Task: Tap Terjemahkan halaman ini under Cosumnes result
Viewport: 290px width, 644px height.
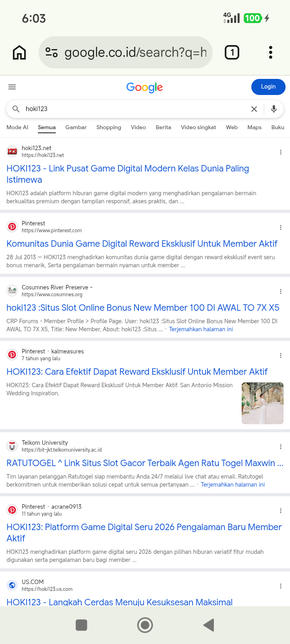Action: pos(201,329)
